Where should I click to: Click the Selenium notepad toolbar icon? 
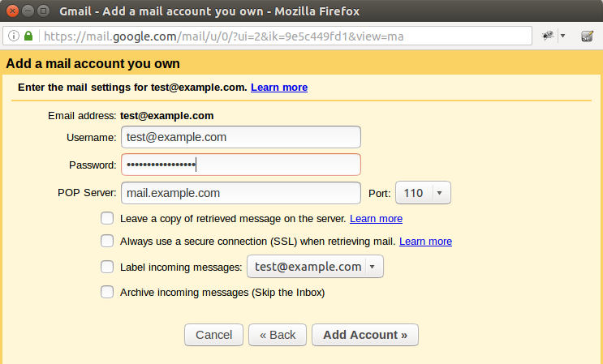[587, 36]
